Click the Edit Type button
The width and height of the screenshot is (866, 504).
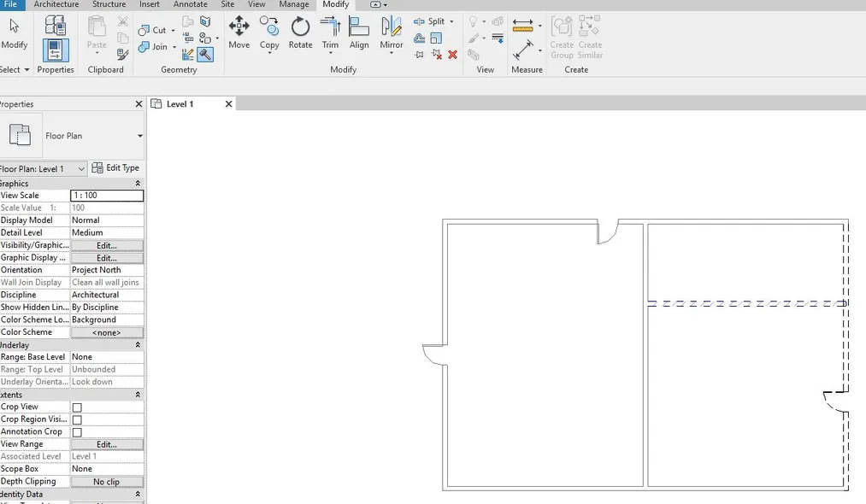click(x=116, y=167)
